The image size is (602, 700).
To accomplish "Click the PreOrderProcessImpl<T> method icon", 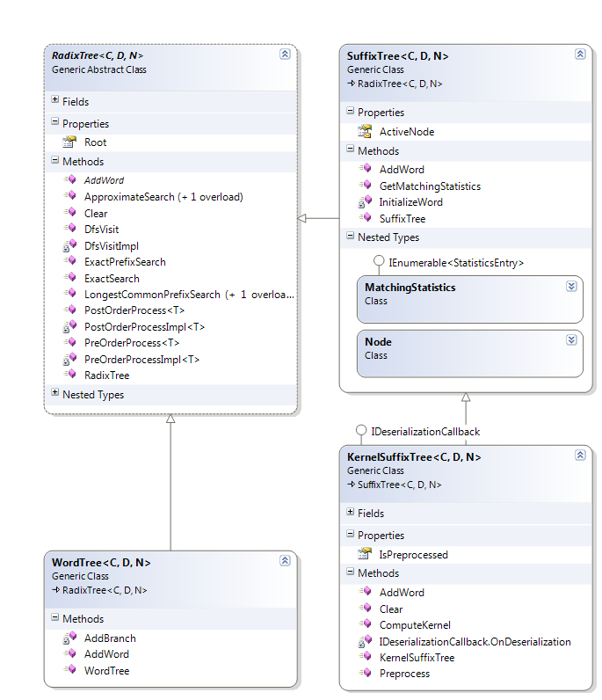I will [69, 359].
